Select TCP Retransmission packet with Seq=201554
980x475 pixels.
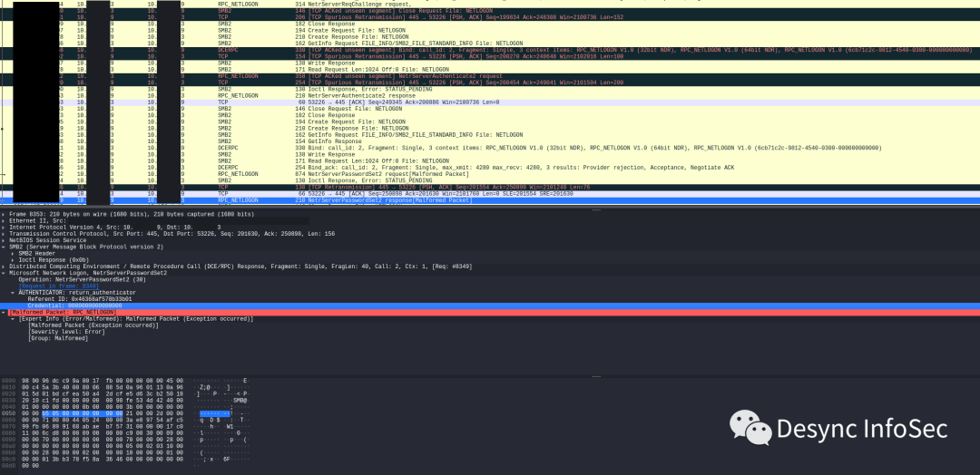(x=490, y=188)
